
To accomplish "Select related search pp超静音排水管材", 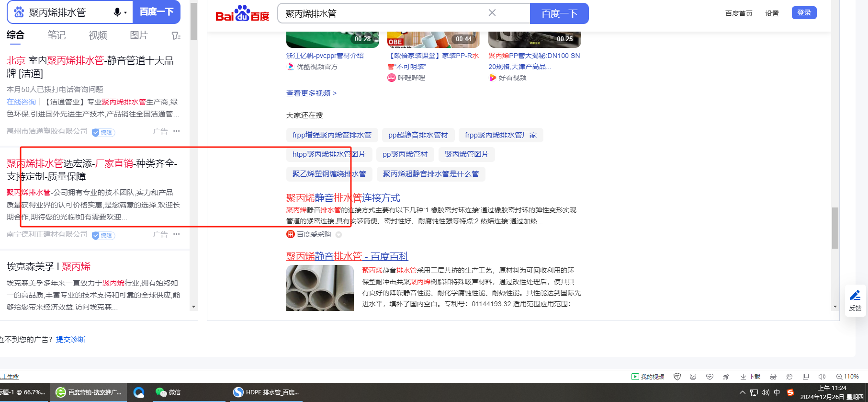I will coord(418,135).
